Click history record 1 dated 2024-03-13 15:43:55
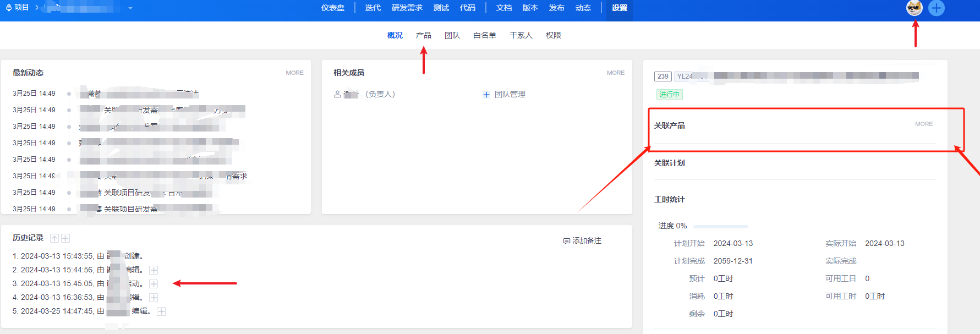 point(78,256)
